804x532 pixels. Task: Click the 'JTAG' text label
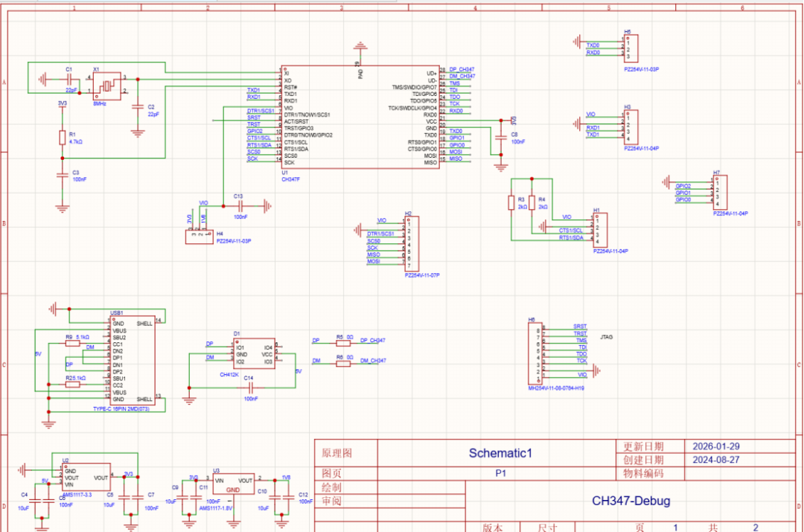(x=607, y=337)
